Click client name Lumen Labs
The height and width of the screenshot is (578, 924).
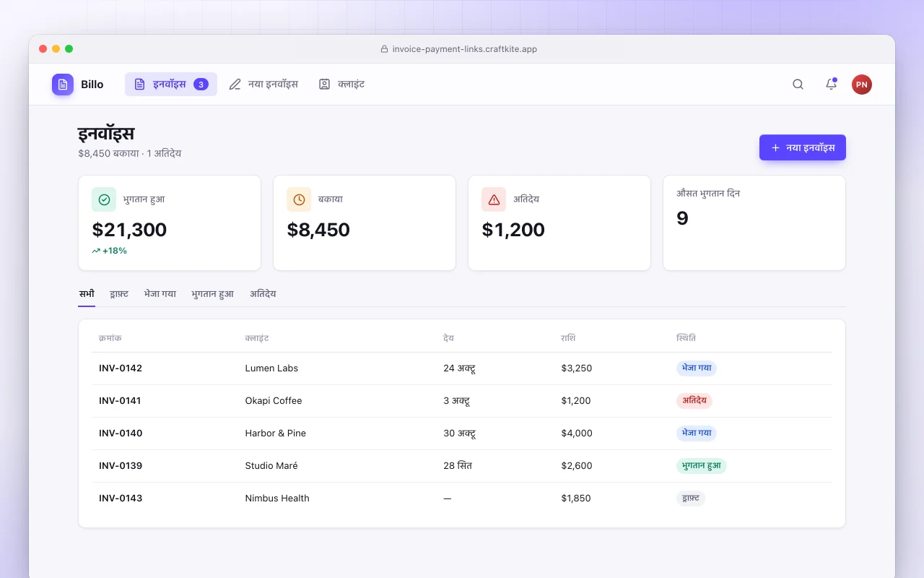(x=271, y=368)
